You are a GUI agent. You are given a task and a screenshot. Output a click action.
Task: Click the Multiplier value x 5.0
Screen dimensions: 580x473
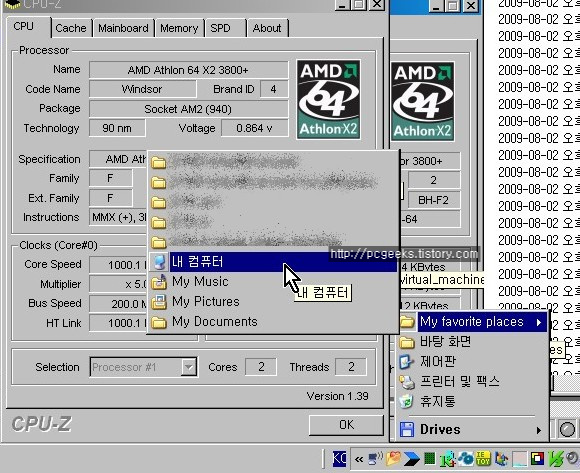pyautogui.click(x=118, y=284)
